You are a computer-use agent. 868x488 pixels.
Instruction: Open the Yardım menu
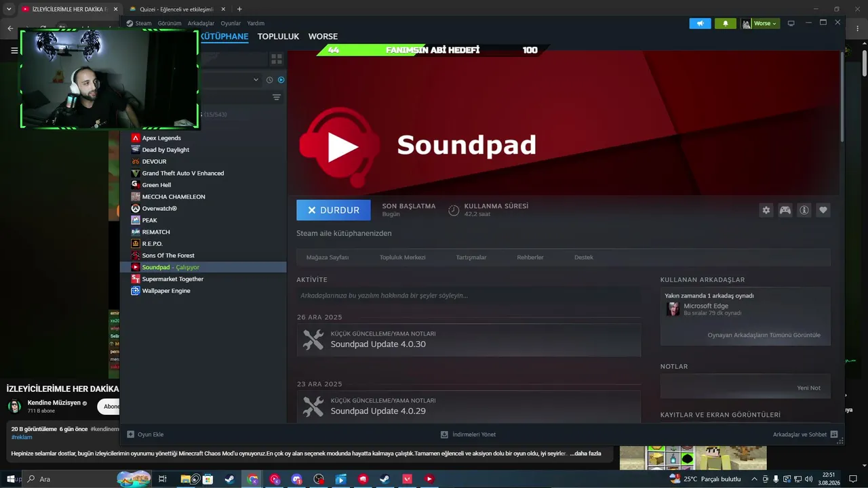point(256,23)
